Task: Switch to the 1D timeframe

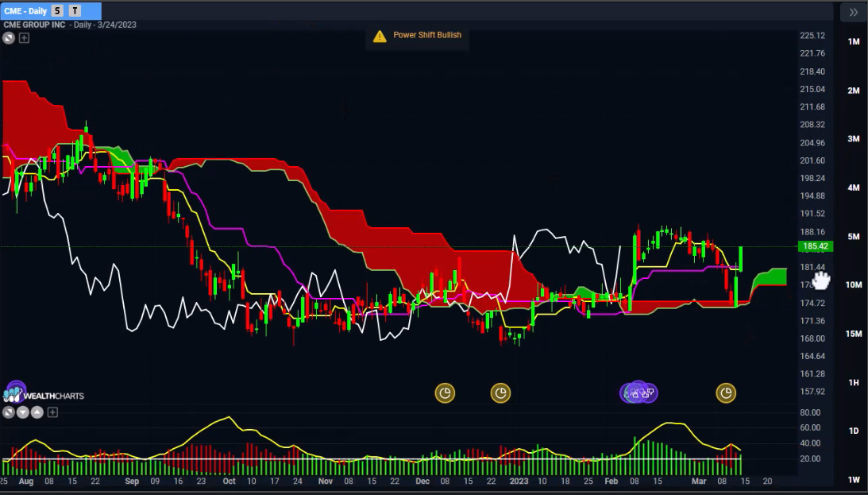Action: point(854,431)
